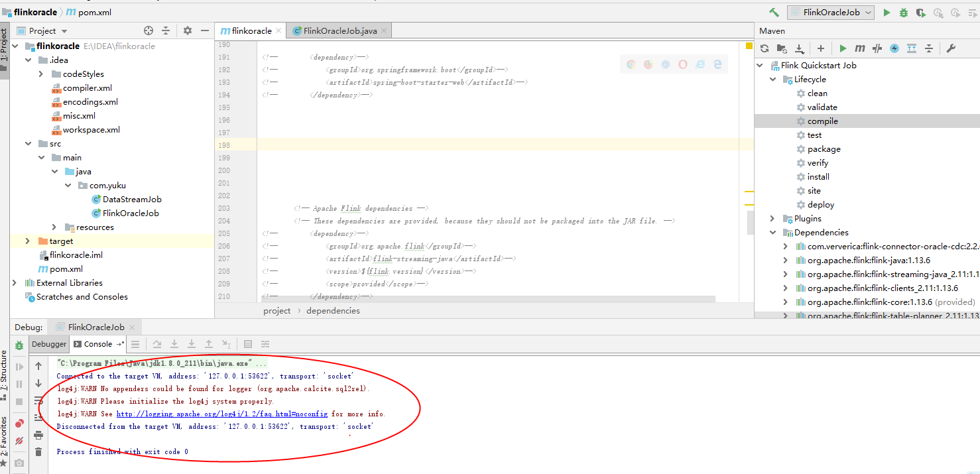Generate sources and update folders in Maven
Image resolution: width=980 pixels, height=474 pixels.
pos(782,48)
